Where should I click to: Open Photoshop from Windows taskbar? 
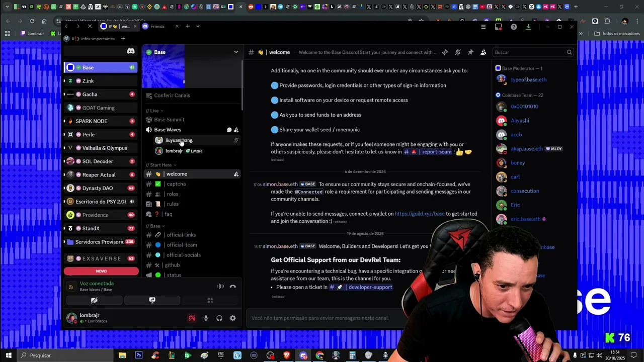(139, 355)
